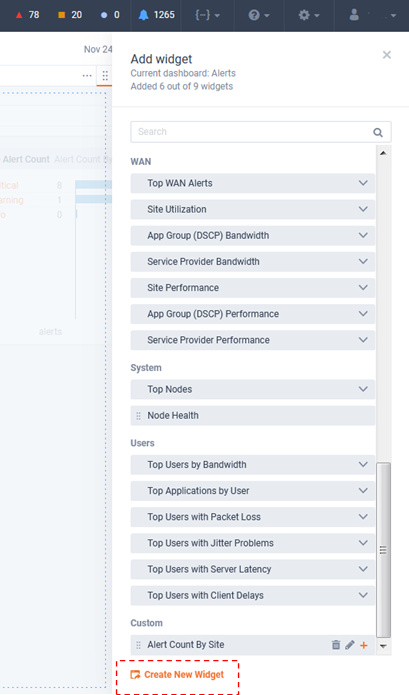
Task: Expand the Site Utilization widget chevron
Action: [363, 209]
